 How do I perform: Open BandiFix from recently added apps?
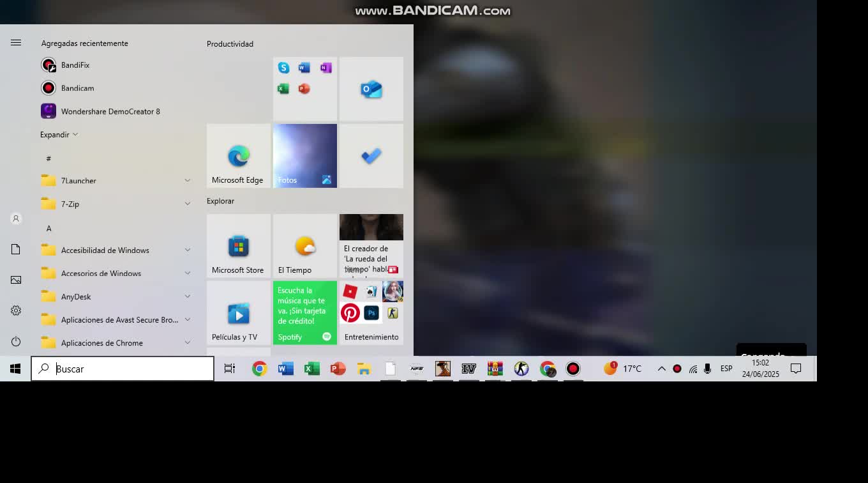coord(115,65)
